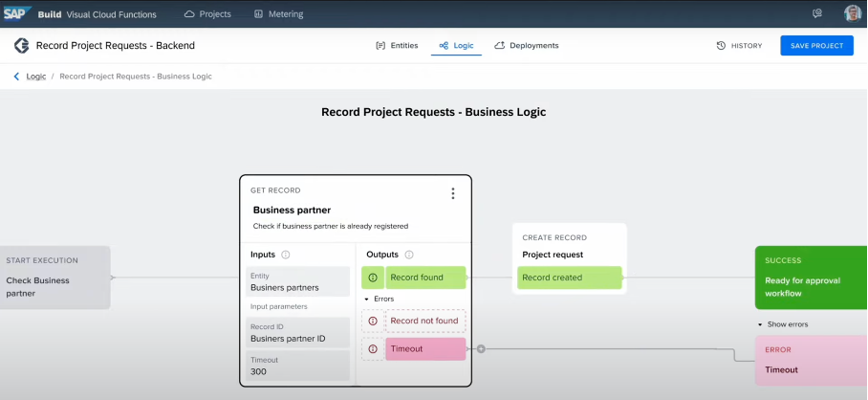
Task: Click the info icon beside Record found
Action: (x=373, y=278)
